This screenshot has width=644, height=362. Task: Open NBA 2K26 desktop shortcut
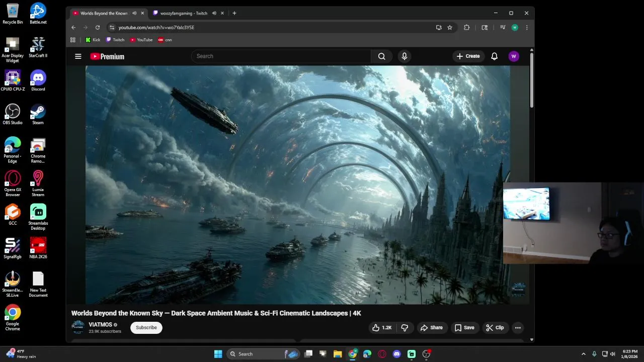(38, 248)
